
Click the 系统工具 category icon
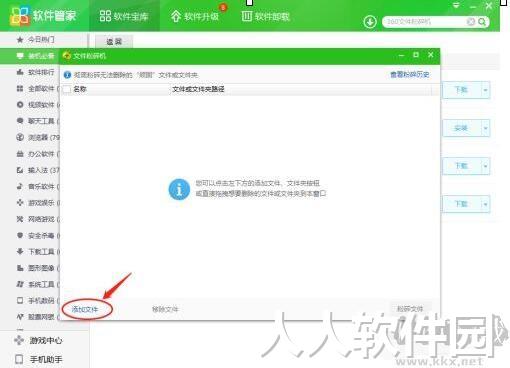click(20, 284)
